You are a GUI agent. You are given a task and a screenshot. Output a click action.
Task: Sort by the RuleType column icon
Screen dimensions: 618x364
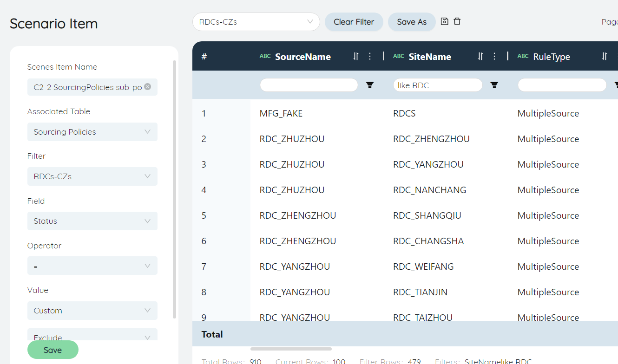pyautogui.click(x=605, y=56)
